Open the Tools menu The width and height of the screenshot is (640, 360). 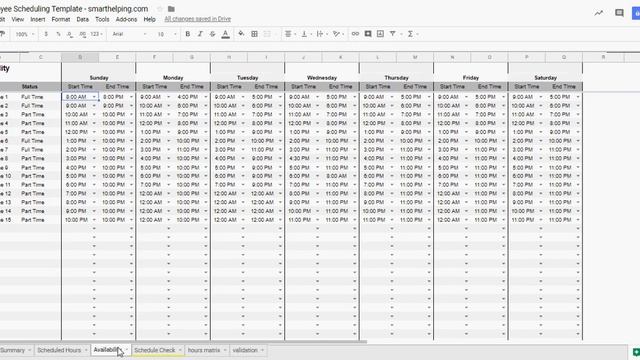(x=102, y=19)
